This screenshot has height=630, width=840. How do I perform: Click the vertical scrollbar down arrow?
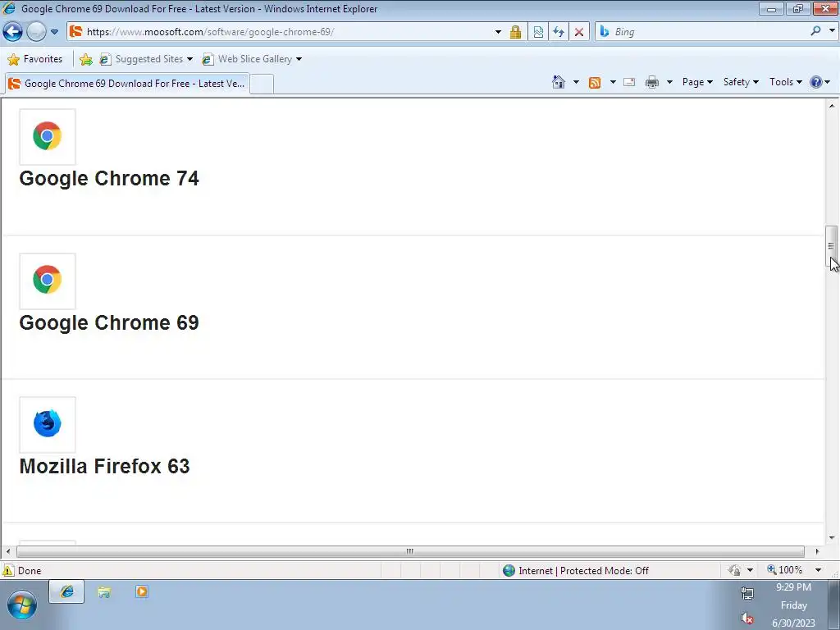(832, 538)
